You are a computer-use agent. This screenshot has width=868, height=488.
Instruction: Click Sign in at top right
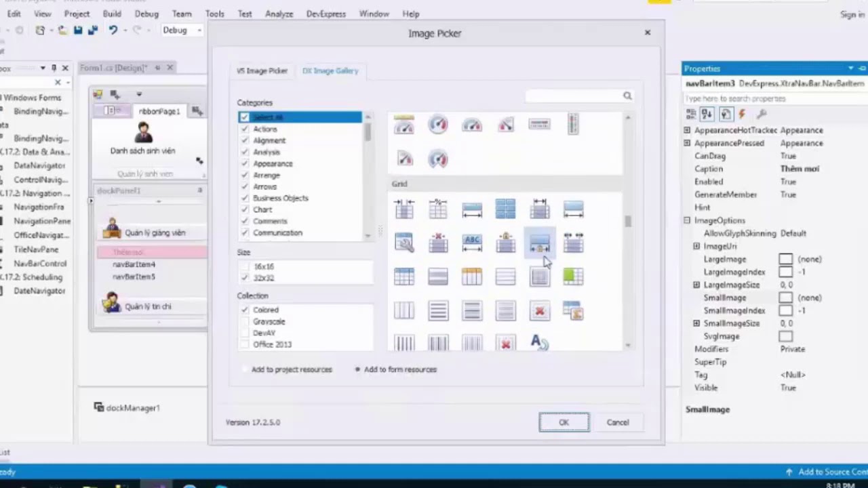click(852, 14)
